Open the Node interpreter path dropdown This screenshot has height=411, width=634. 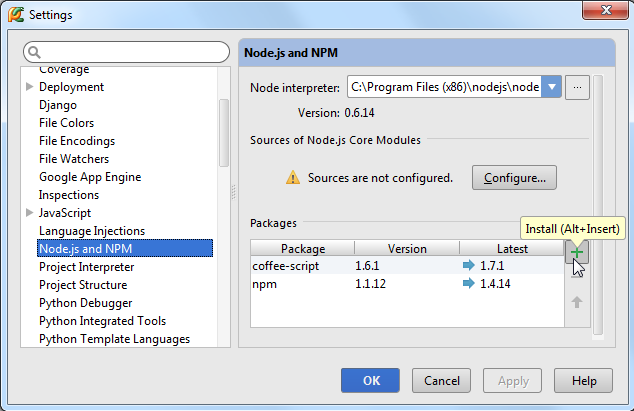point(552,87)
